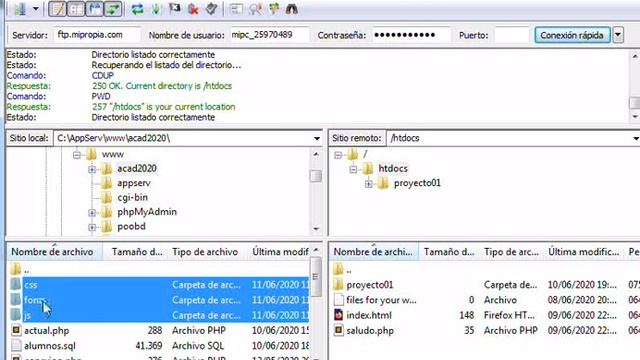Toggle directory comparison icon
Screen dimensions: 640x360
coord(256,9)
